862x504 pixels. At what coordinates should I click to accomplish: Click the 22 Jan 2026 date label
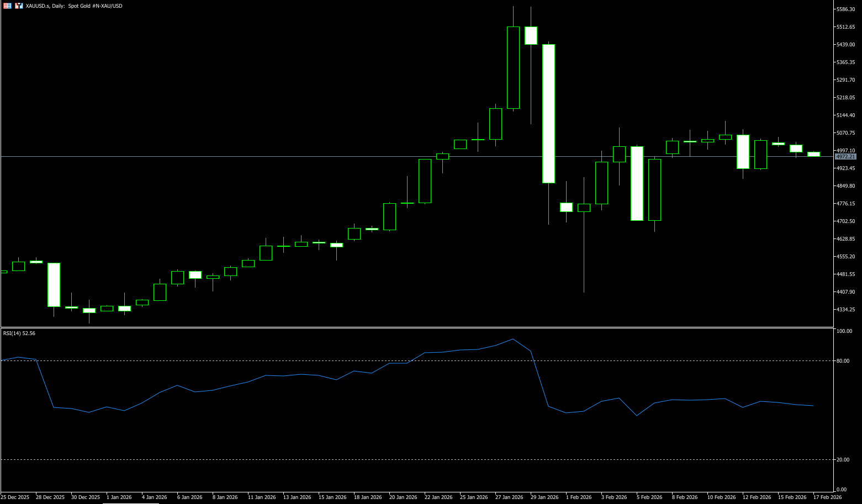[438, 497]
